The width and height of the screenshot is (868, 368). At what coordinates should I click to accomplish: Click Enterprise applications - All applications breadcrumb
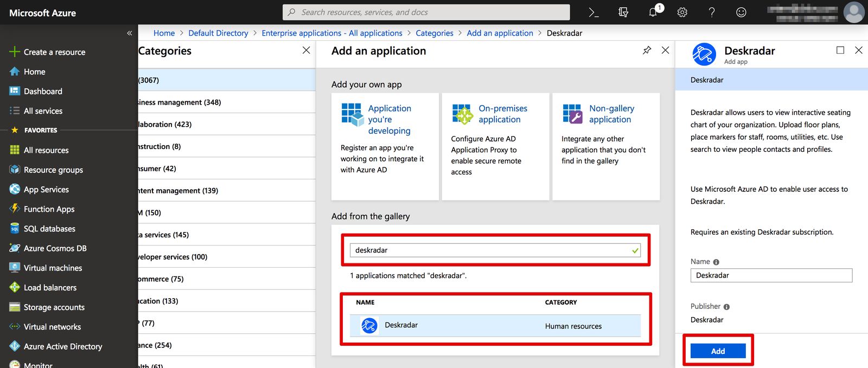tap(332, 33)
